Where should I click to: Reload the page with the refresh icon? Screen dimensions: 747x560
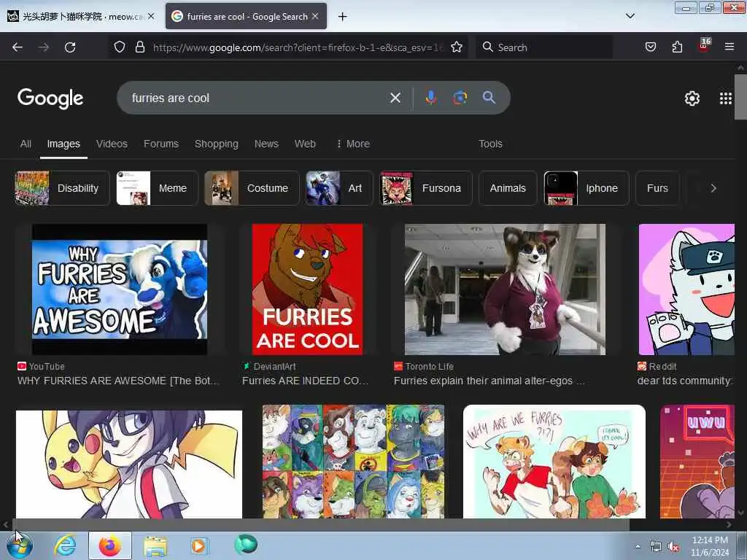point(70,47)
